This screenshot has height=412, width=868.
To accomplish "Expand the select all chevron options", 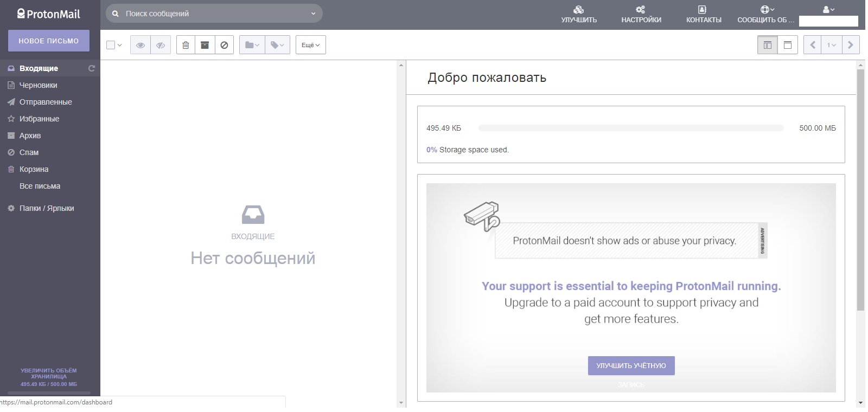I will [120, 45].
